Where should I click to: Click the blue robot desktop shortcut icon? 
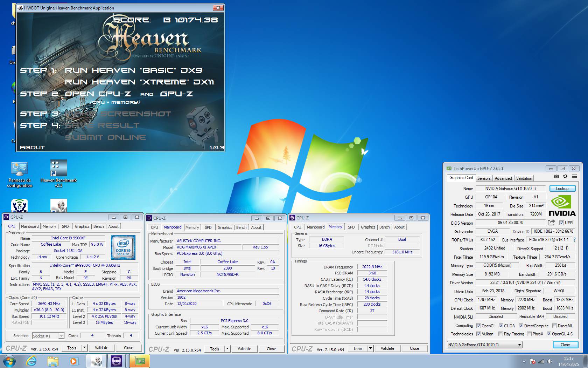[x=19, y=206]
